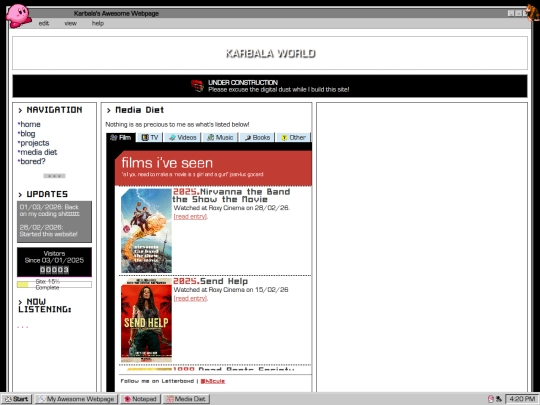Image resolution: width=540 pixels, height=405 pixels.
Task: Click the visitor counter digits
Action: 54,270
